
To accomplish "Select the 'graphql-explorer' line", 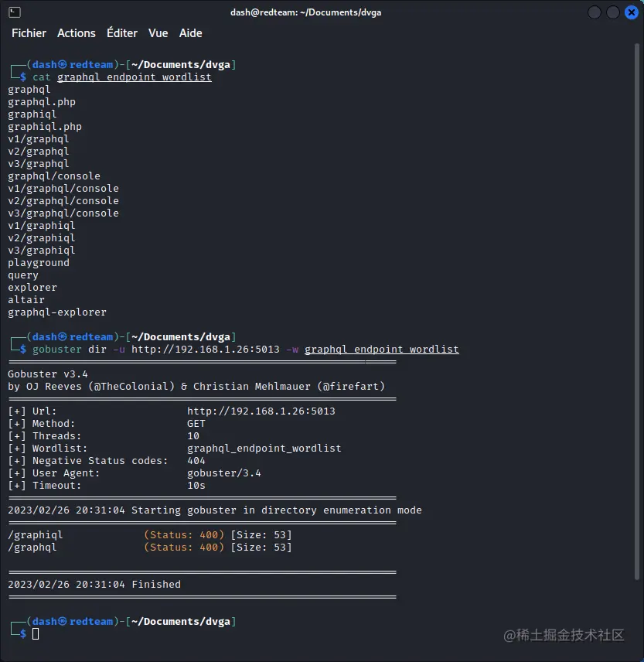I will [x=57, y=312].
